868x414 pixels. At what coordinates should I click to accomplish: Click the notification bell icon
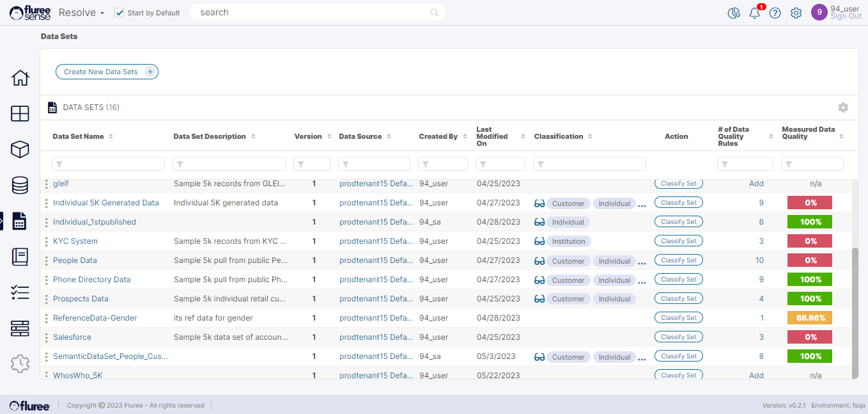click(x=754, y=13)
